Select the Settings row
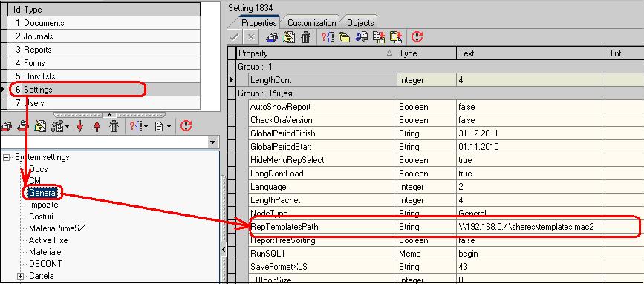Image resolution: width=644 pixels, height=284 pixels. coord(100,89)
